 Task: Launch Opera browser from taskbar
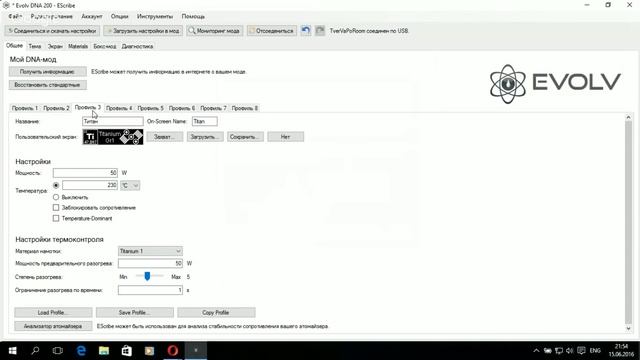click(x=173, y=351)
